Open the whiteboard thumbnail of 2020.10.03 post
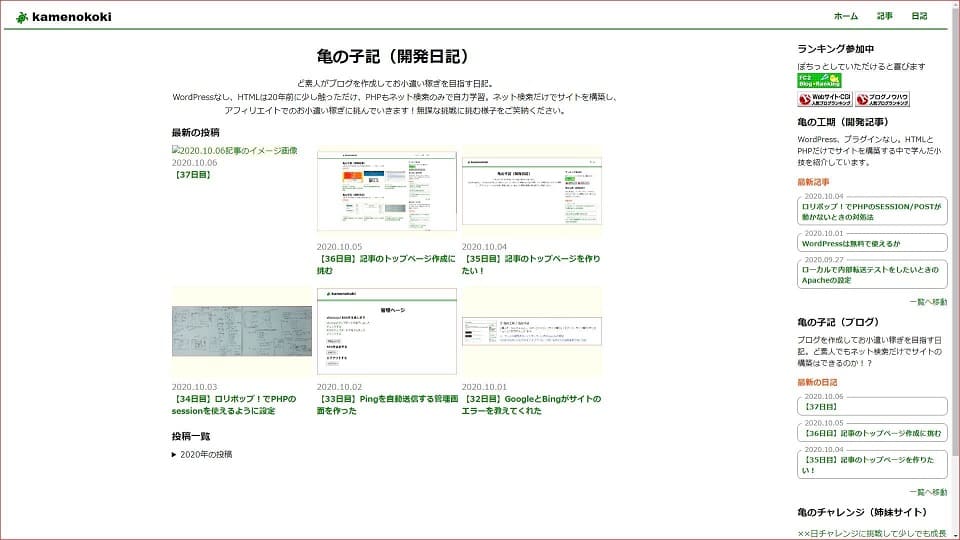This screenshot has width=960, height=540. [x=241, y=331]
